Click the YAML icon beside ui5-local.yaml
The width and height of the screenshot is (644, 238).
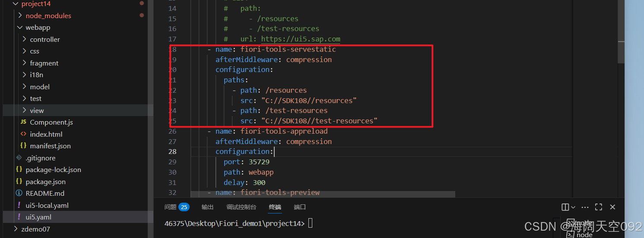[19, 205]
